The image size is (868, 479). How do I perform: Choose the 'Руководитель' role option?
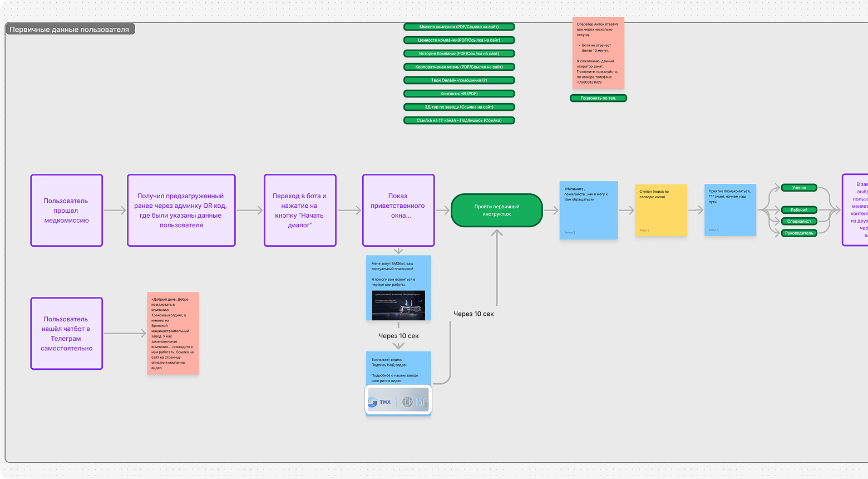tap(799, 233)
